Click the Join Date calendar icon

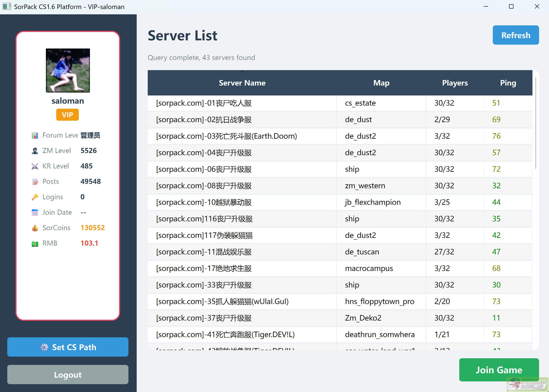pos(35,213)
